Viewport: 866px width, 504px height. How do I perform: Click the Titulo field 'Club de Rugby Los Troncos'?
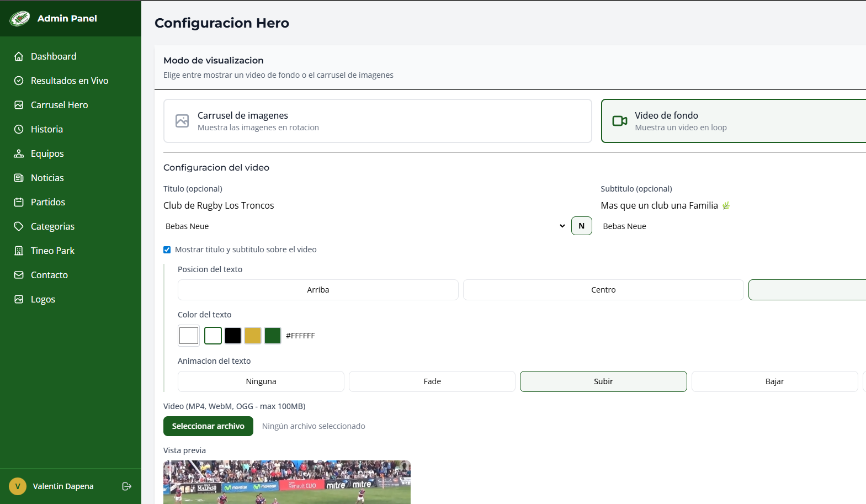[378, 205]
